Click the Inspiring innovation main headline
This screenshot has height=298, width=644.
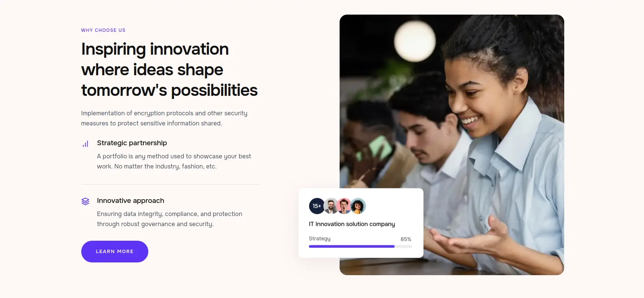point(169,70)
